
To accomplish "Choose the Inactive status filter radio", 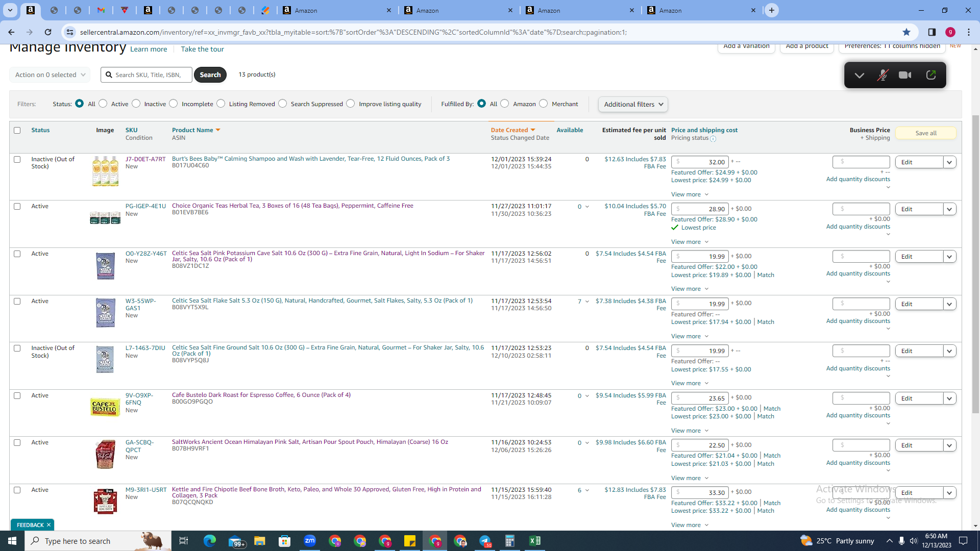I will (136, 104).
